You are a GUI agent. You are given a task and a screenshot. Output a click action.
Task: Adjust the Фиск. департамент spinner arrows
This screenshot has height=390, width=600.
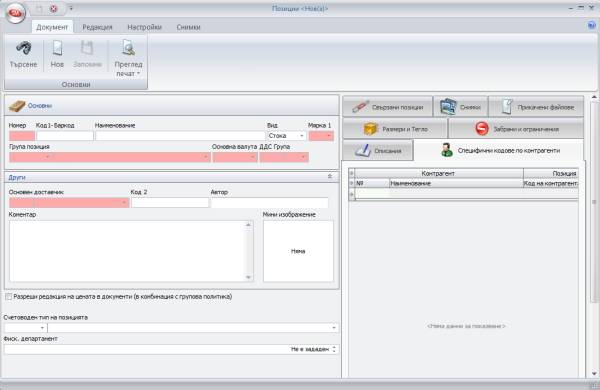coord(334,349)
